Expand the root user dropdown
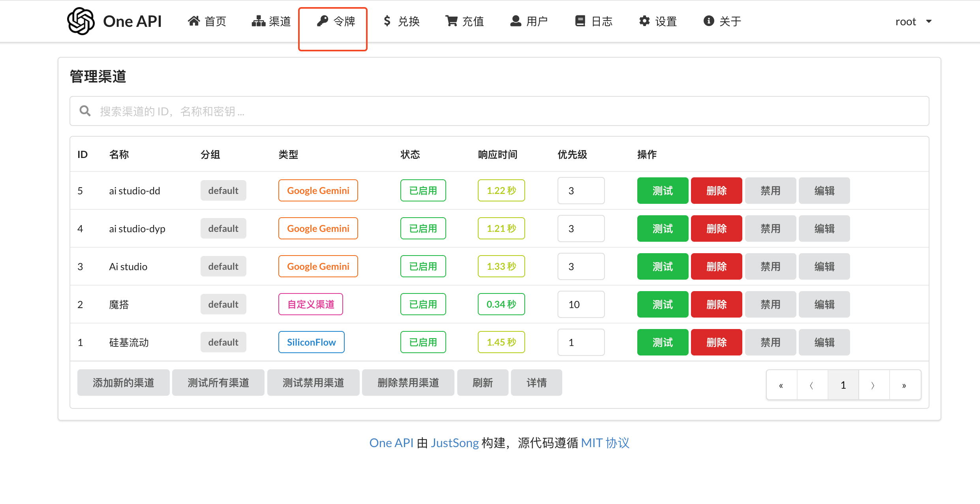 (x=913, y=21)
